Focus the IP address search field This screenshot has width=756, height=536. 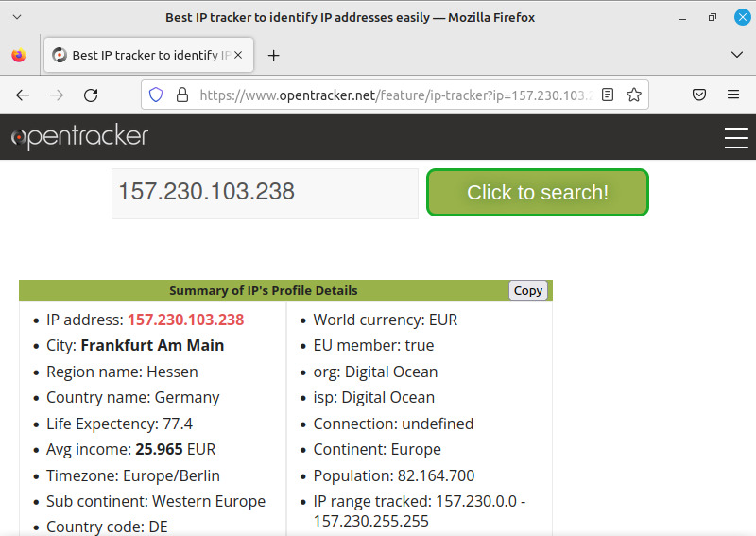(x=265, y=193)
